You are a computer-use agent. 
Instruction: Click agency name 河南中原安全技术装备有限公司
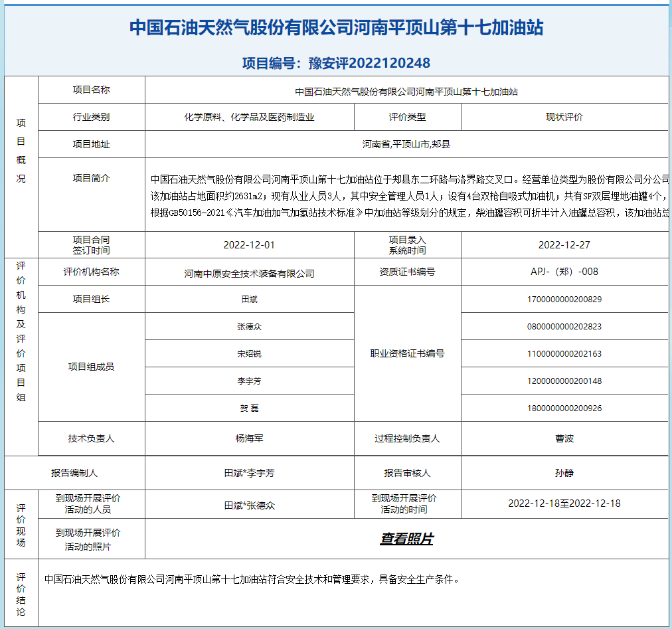(x=250, y=274)
